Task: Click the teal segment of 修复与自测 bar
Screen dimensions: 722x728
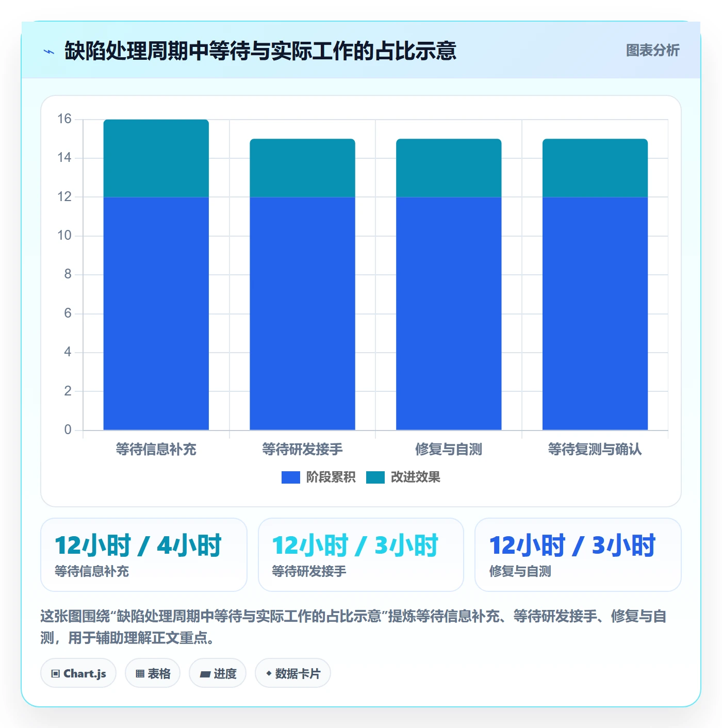Action: tap(449, 168)
